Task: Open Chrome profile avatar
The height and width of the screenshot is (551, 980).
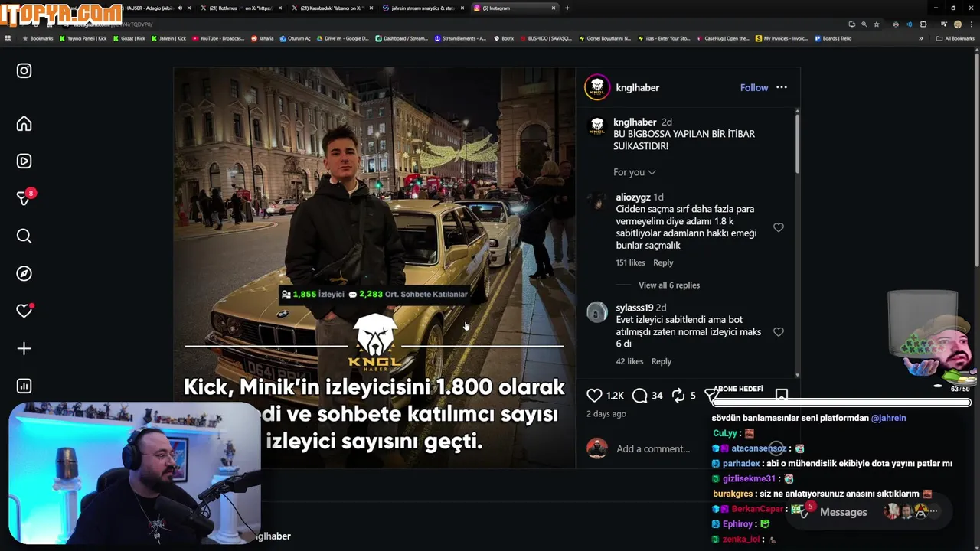Action: pos(957,24)
